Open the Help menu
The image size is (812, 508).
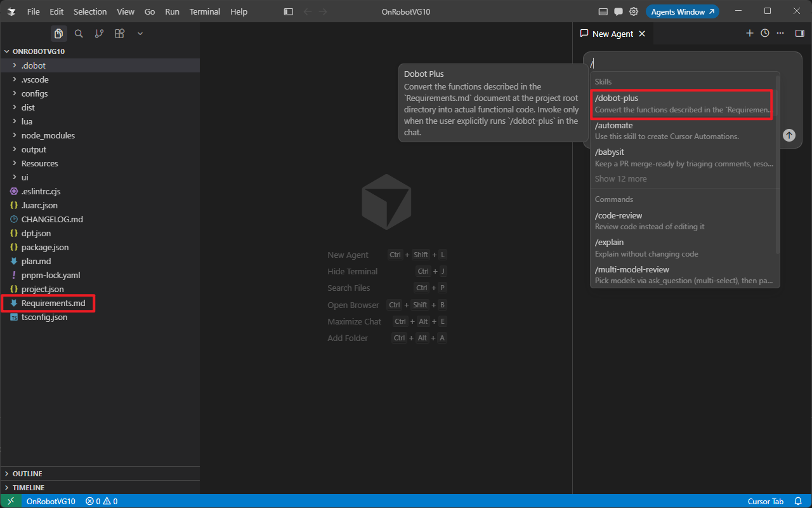tap(239, 11)
